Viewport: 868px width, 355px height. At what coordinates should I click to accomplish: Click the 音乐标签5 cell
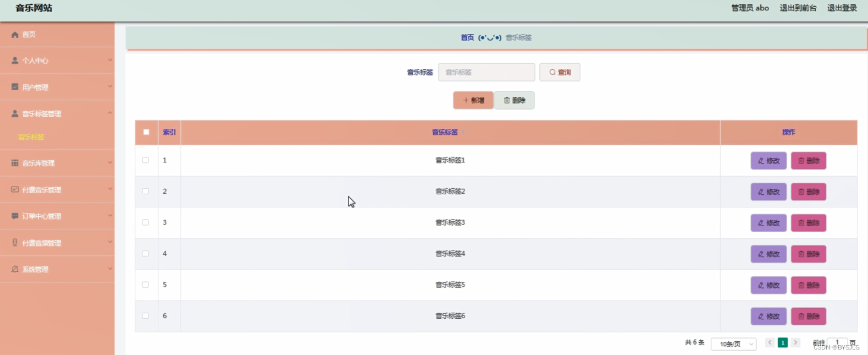450,285
